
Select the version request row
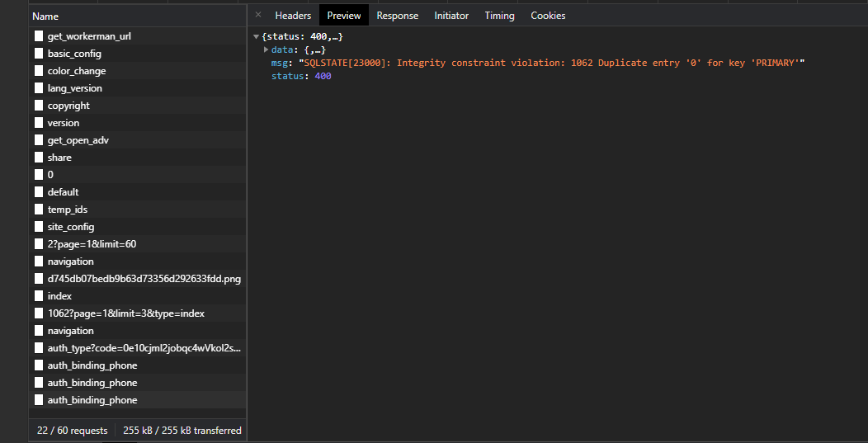tap(138, 123)
